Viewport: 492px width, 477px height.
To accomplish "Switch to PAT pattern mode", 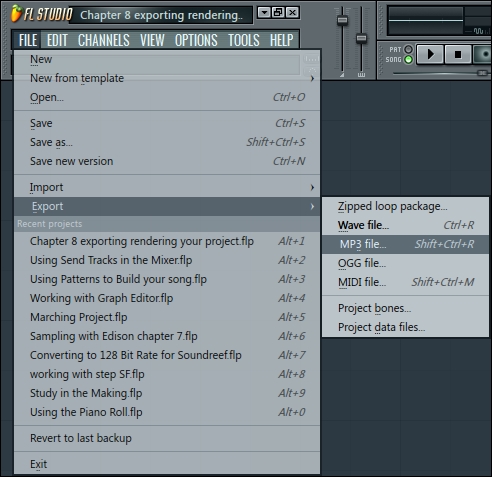I will [408, 49].
